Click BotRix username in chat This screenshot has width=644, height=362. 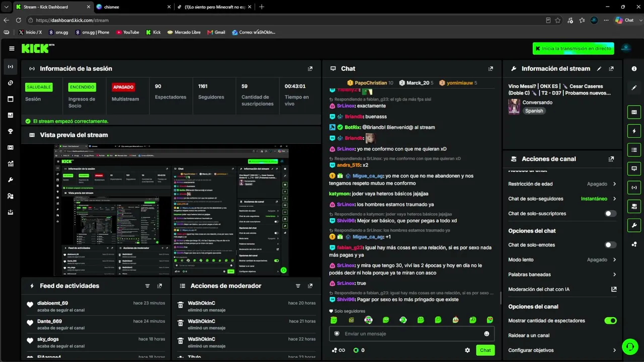click(352, 127)
